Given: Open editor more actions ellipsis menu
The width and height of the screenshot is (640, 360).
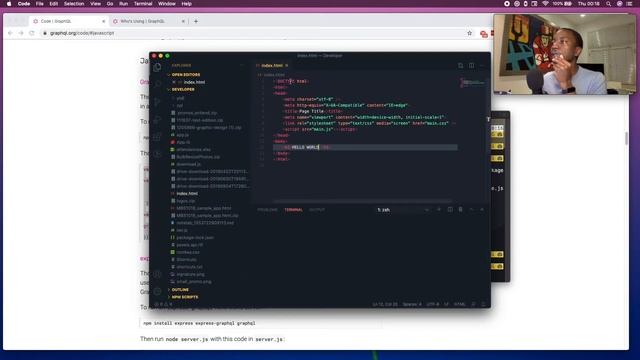Looking at the screenshot, I should [482, 65].
